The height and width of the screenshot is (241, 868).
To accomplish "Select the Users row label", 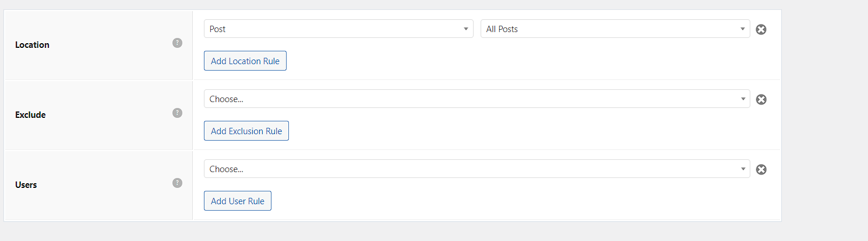I will 26,185.
